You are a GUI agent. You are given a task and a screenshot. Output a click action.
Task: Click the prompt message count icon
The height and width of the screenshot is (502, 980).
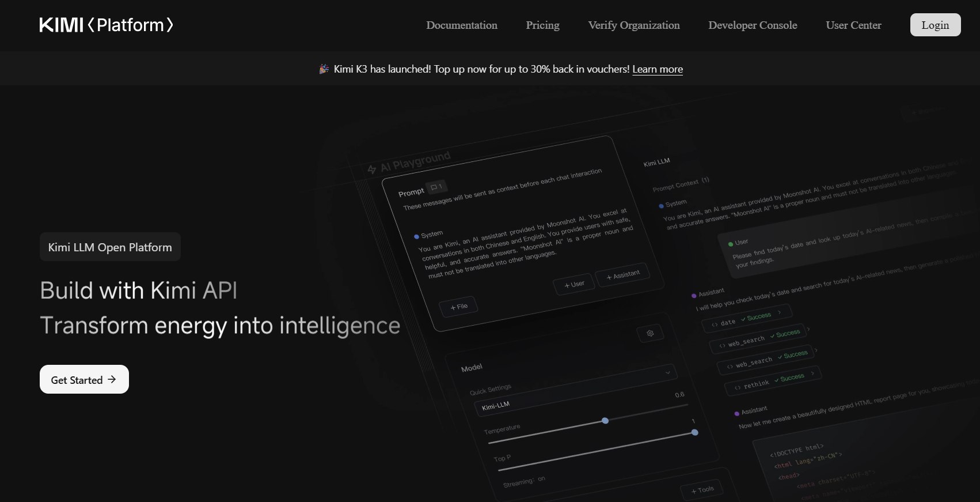[436, 187]
